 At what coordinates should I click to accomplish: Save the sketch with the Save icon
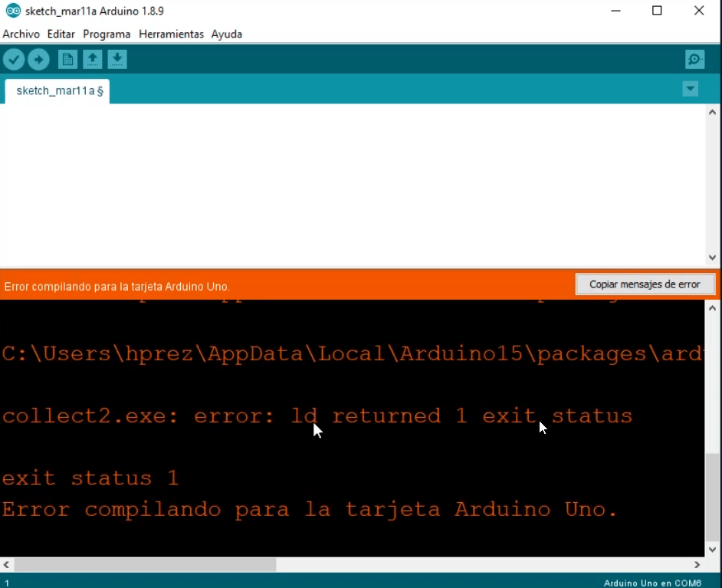117,59
